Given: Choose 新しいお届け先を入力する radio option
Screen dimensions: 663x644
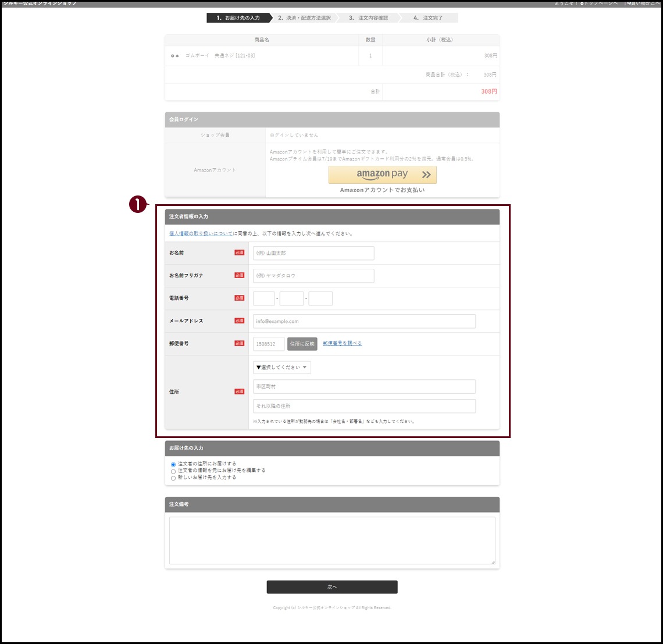Looking at the screenshot, I should pyautogui.click(x=173, y=478).
